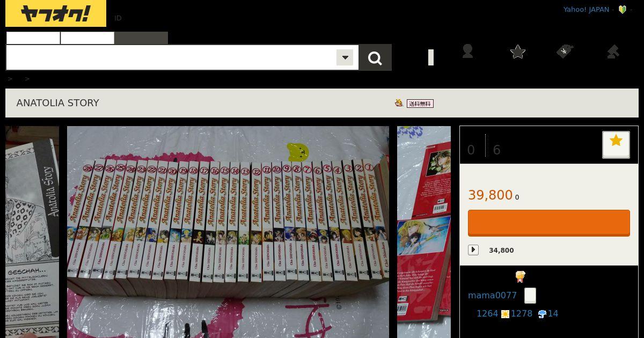Open the Yahoo! JAPAN link
The height and width of the screenshot is (338, 644).
coord(586,10)
